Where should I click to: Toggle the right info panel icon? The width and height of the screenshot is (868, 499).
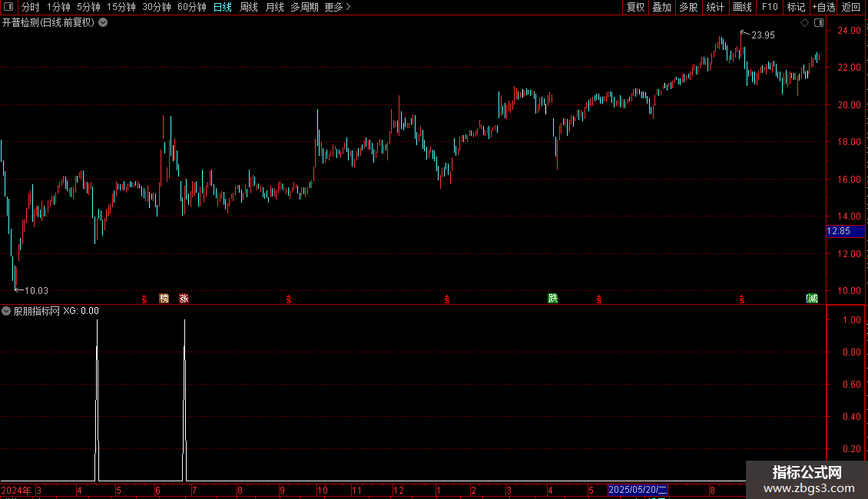point(819,23)
